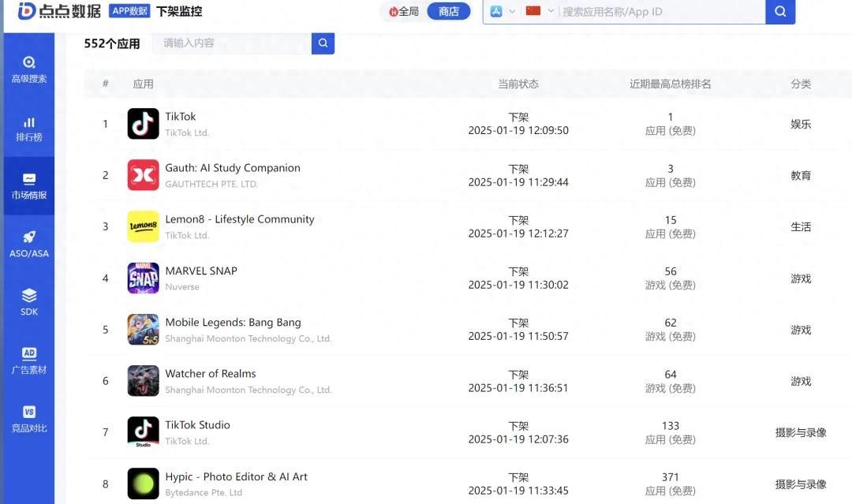
Task: Open 广告素材 ad materials in sidebar
Action: (28, 360)
